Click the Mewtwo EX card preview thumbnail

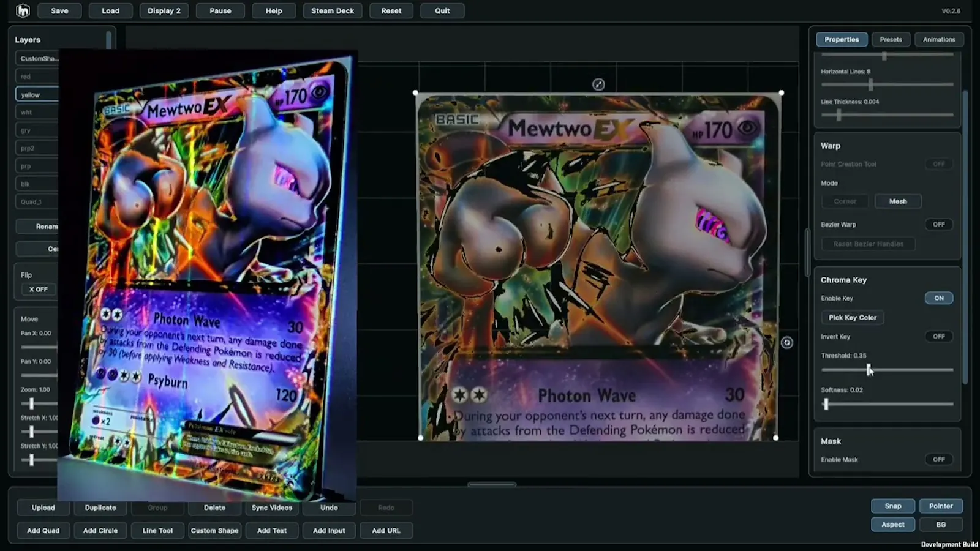point(207,275)
